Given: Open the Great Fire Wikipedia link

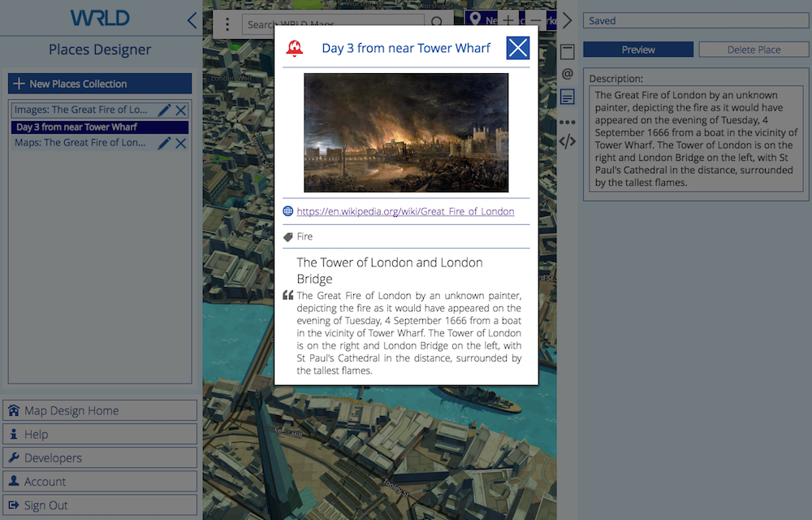Looking at the screenshot, I should tap(405, 211).
